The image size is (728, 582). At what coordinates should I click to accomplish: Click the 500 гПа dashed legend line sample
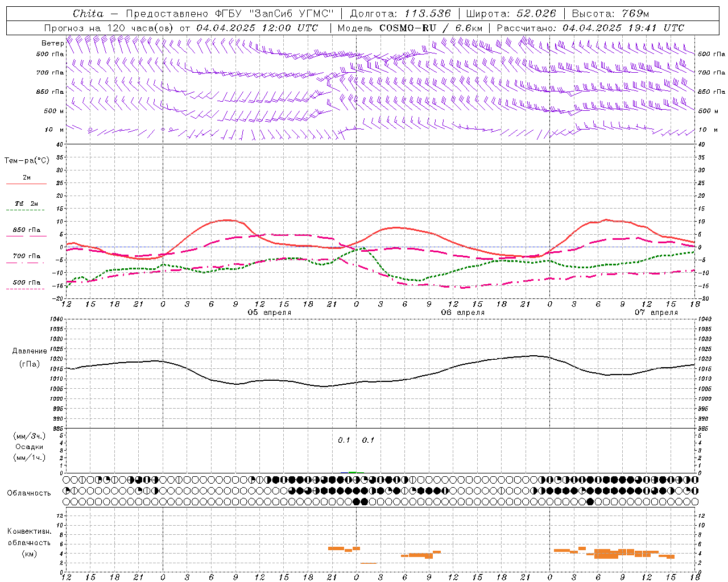point(26,289)
